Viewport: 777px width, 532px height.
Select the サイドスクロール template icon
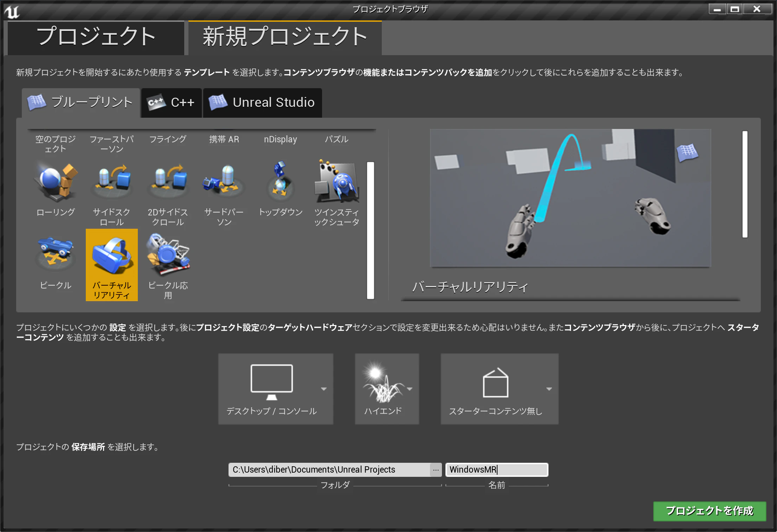(x=112, y=182)
